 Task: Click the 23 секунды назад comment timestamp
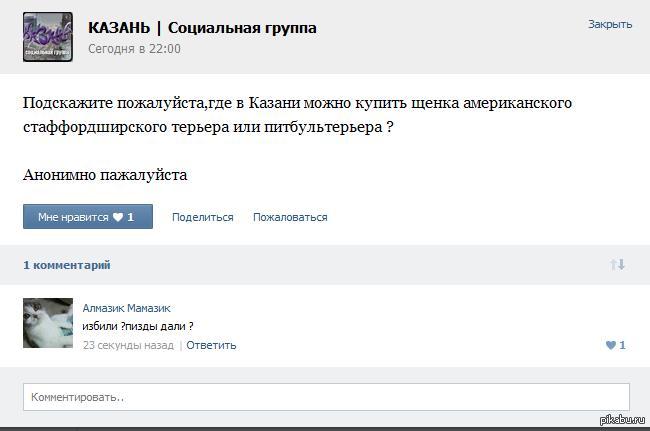coord(128,345)
